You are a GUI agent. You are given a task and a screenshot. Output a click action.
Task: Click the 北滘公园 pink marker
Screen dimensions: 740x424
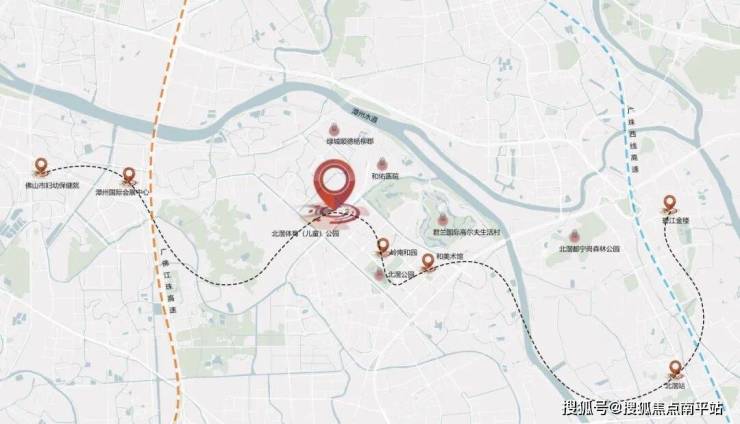coord(379,274)
